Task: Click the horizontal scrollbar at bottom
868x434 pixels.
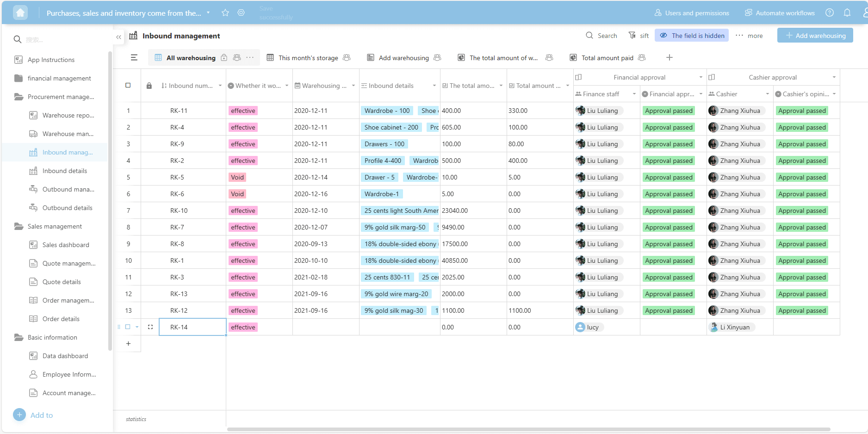Action: tap(528, 429)
